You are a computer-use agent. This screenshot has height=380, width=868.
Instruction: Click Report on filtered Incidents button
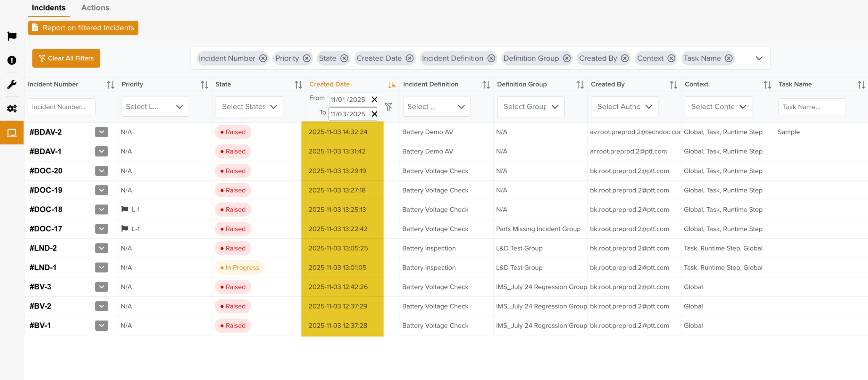pyautogui.click(x=83, y=28)
